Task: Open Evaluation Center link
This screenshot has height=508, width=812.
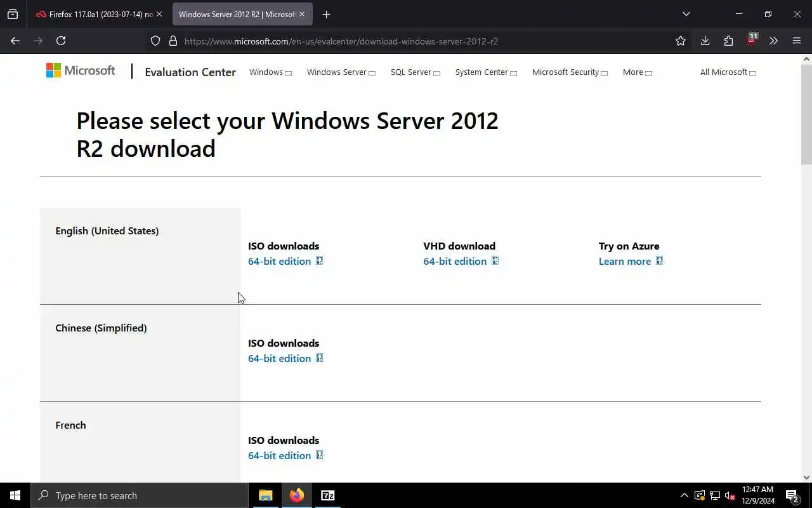Action: (x=190, y=72)
